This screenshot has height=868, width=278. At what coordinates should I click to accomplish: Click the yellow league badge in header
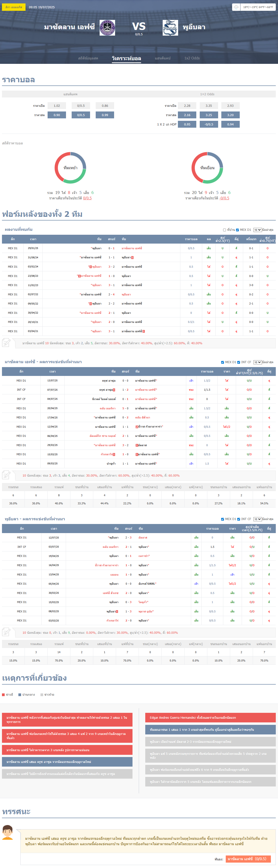(14, 7)
